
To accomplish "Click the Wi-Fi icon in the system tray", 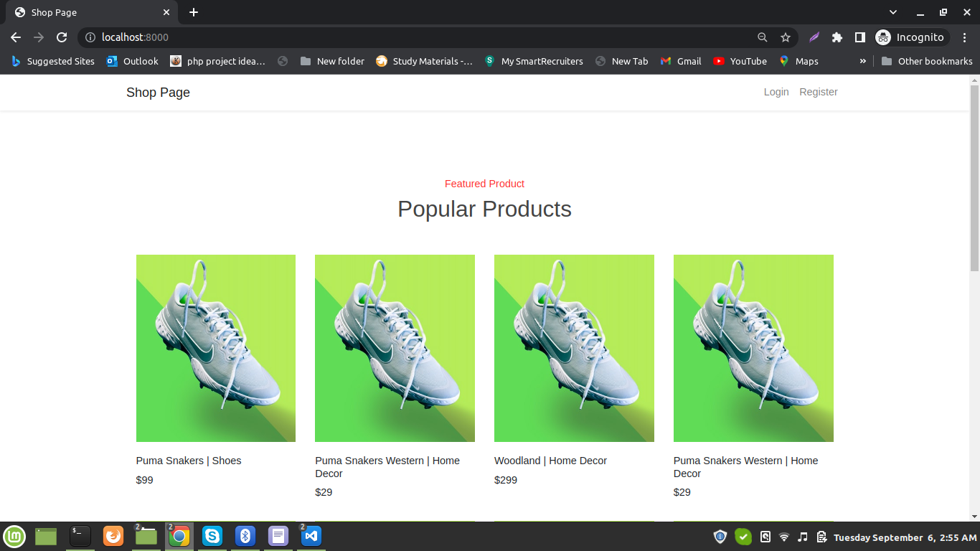I will pos(783,536).
